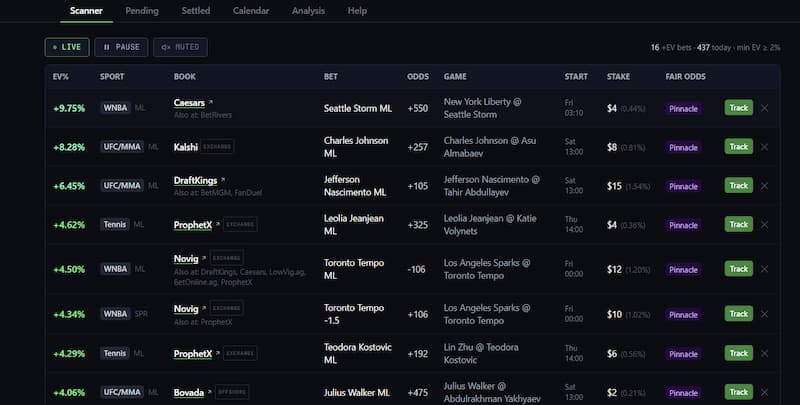Click the EXCHANGE badge beside Kalshi

coord(217,147)
